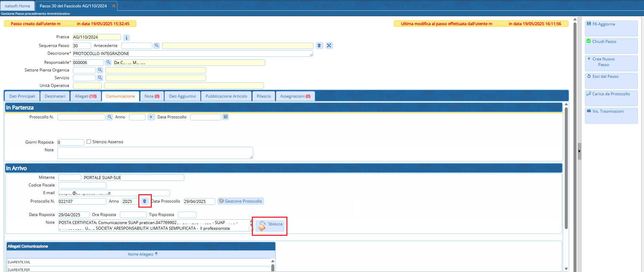Click the Pratica info icon

click(126, 38)
